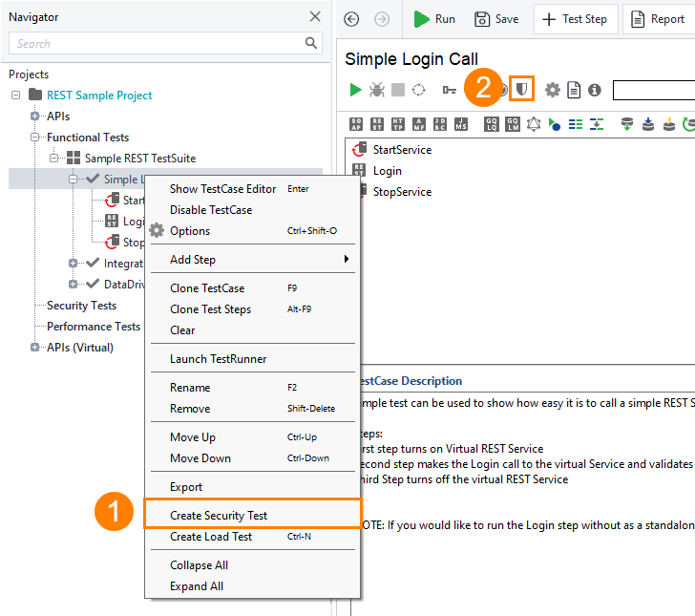Click the Run button in top toolbar
695x616 pixels.
point(434,19)
